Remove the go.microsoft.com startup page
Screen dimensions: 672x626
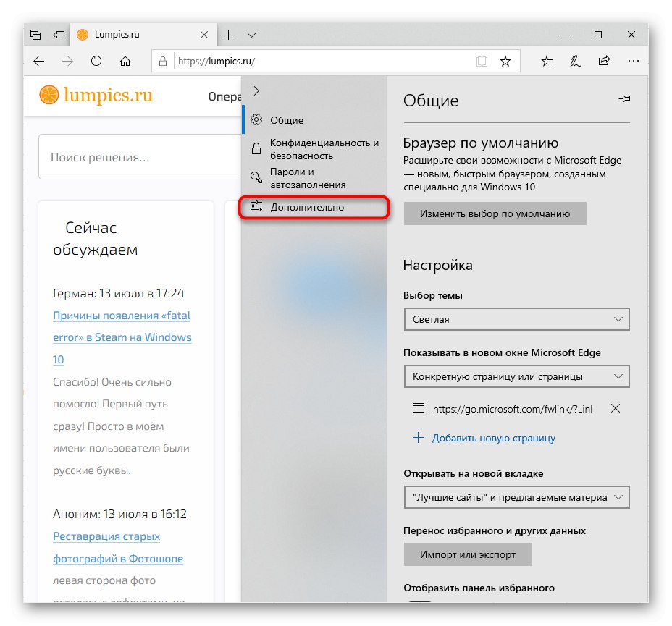point(616,408)
